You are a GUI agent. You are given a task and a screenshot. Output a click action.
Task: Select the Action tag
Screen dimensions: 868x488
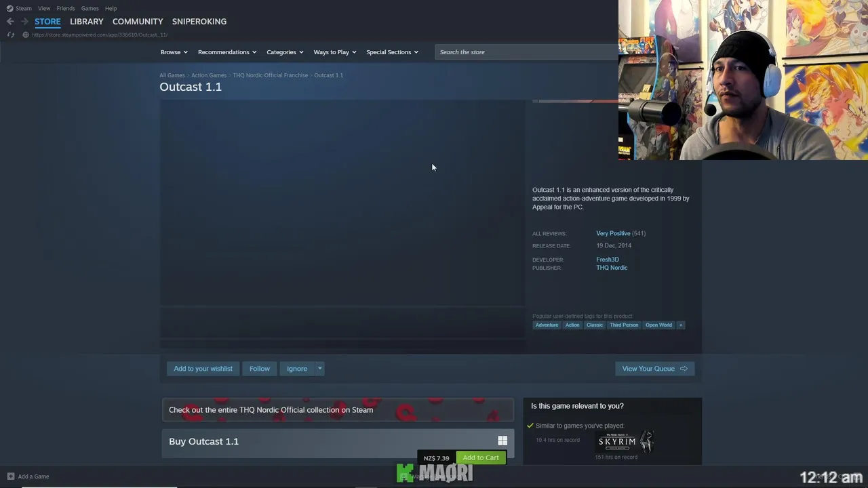click(572, 325)
